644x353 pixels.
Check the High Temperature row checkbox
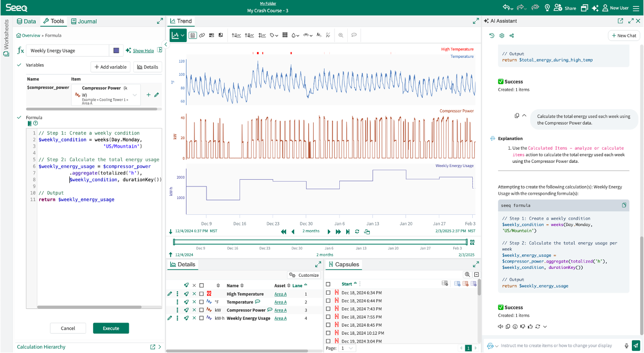pos(201,294)
